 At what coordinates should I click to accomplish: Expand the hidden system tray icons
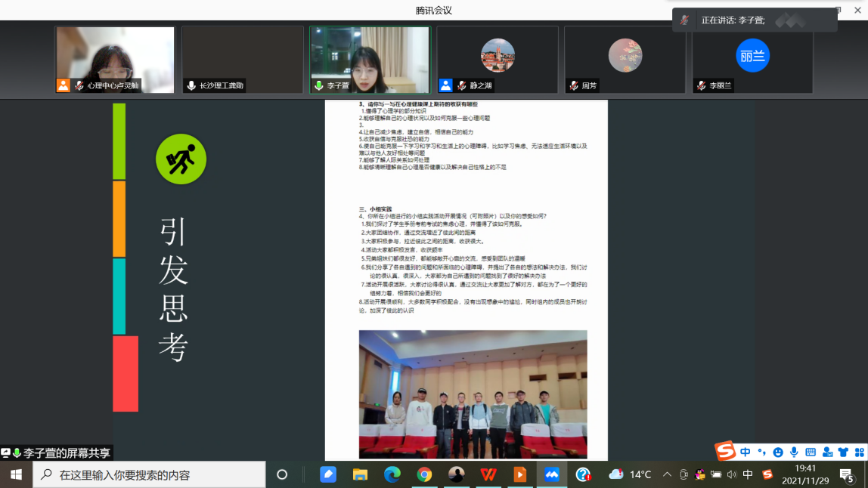click(667, 474)
